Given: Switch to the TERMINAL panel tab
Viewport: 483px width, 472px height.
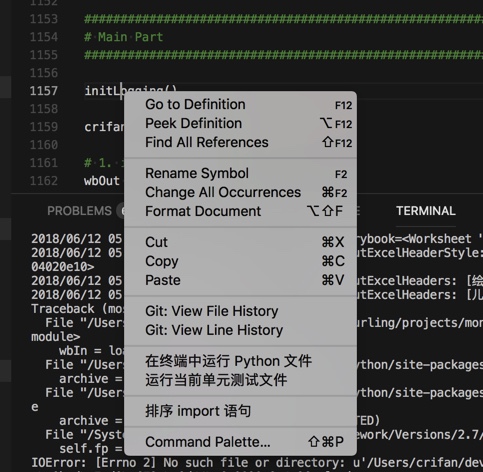Looking at the screenshot, I should (426, 211).
